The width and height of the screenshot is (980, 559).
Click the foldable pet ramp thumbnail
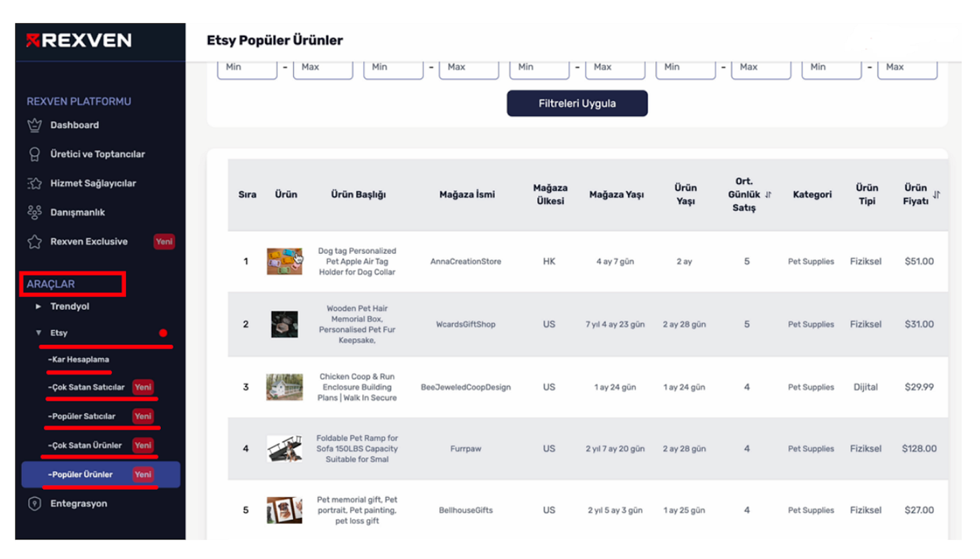[284, 449]
